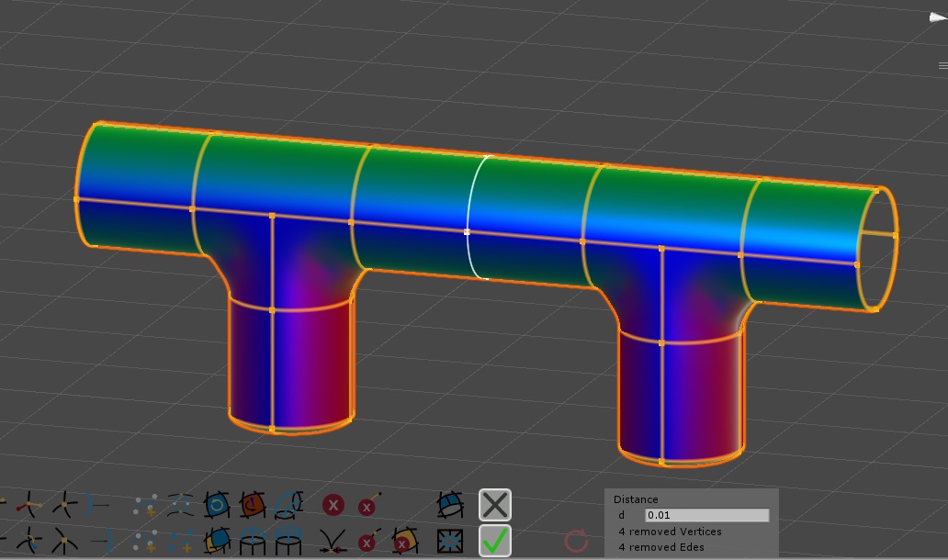
Task: Click the dark red circle X delete icon
Action: [333, 505]
